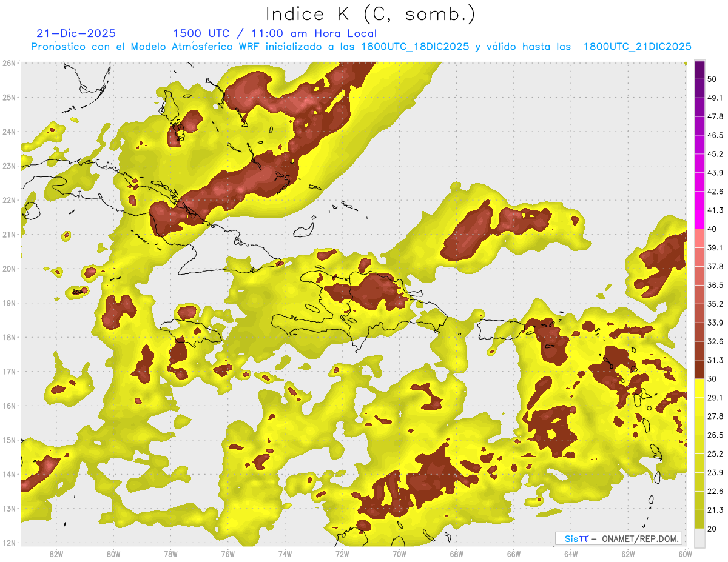Image resolution: width=728 pixels, height=562 pixels.
Task: Click the '26N' latitude axis label
Action: coord(9,63)
